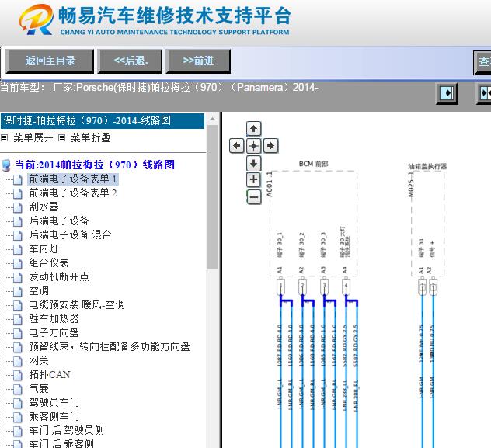Pan the wiring diagram right
This screenshot has width=491, height=448.
click(x=271, y=146)
